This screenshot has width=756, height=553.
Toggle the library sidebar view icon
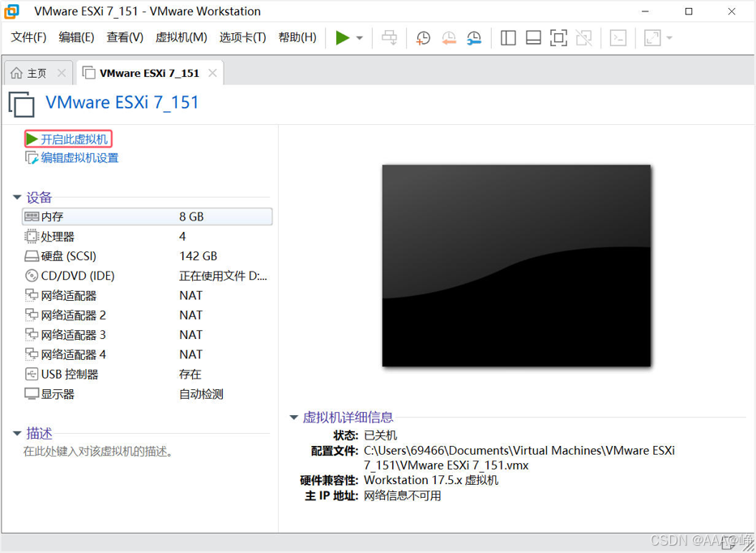click(508, 37)
